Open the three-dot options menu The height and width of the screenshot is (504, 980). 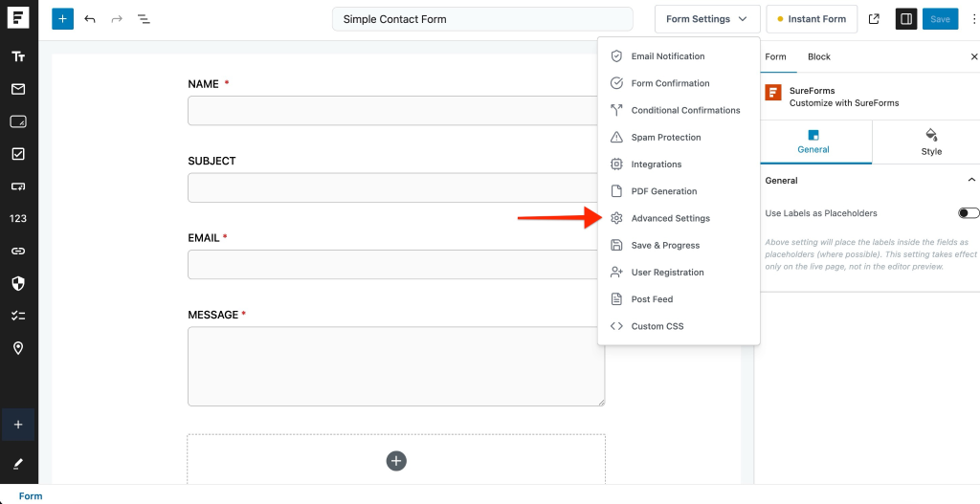[973, 19]
